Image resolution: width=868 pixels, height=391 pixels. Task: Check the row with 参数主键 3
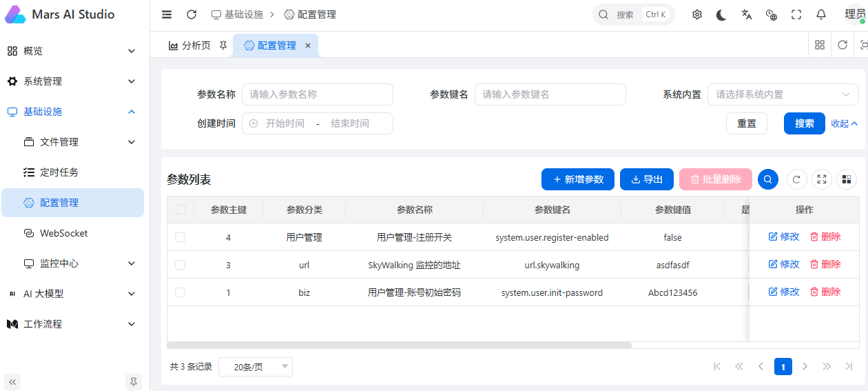180,265
